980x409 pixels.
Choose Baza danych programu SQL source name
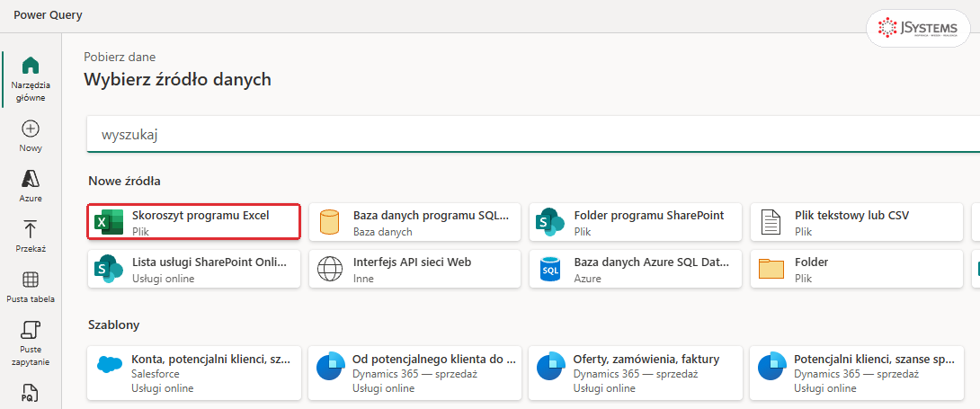[x=432, y=216]
